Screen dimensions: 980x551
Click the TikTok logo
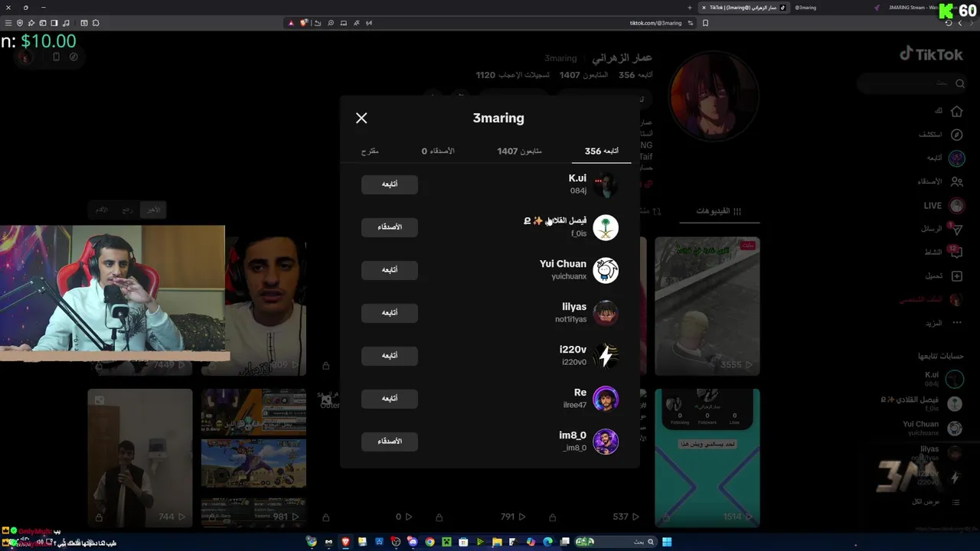pos(931,54)
